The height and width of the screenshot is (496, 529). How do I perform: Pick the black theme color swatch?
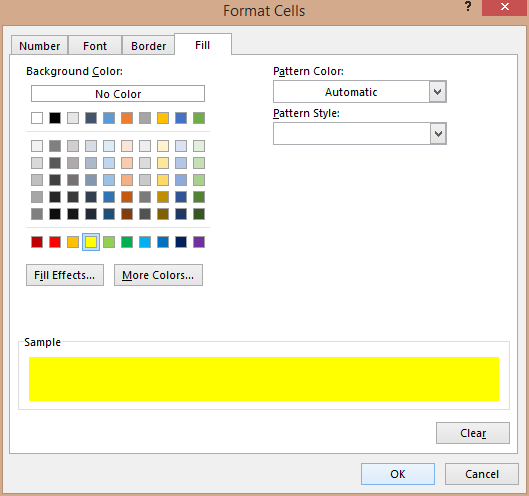(x=55, y=118)
